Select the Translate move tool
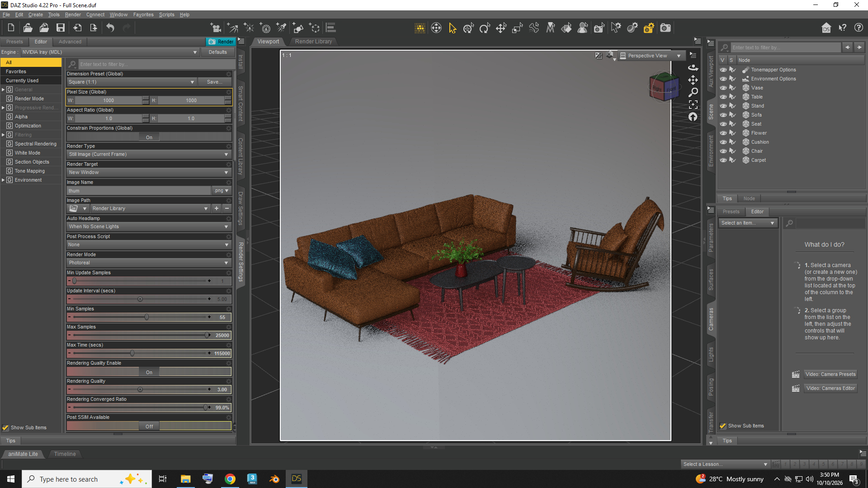Image resolution: width=868 pixels, height=488 pixels. (x=501, y=28)
